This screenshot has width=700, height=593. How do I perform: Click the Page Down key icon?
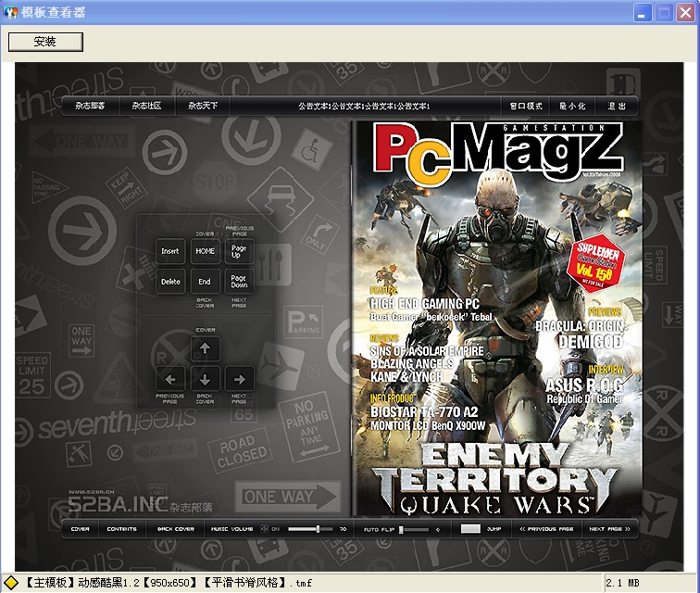[239, 282]
